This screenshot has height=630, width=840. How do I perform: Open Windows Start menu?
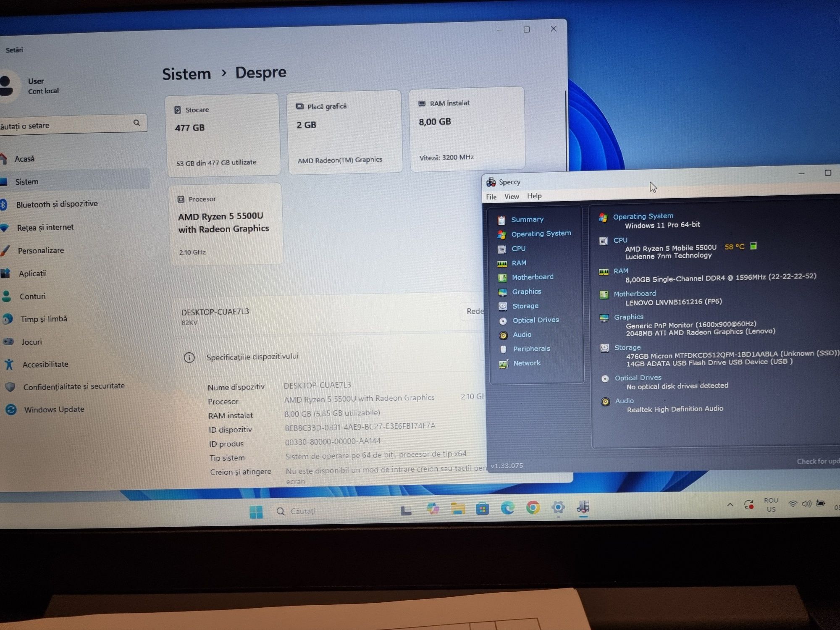tap(256, 512)
